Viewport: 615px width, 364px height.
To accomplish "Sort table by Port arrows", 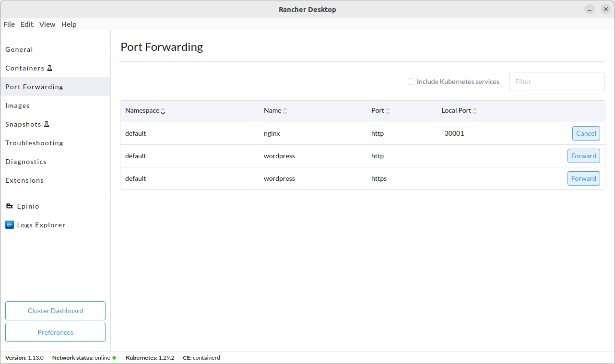I will pyautogui.click(x=388, y=111).
